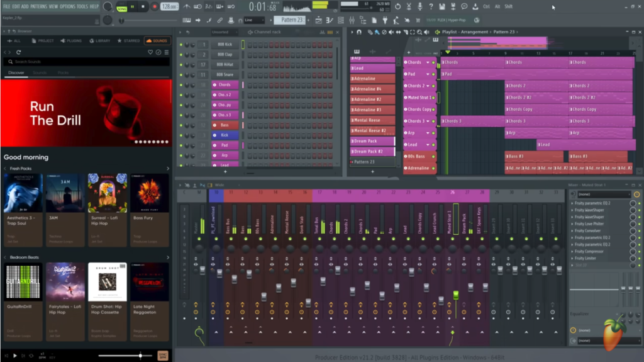Click the Muted Strat 1 mixer fader

click(455, 295)
